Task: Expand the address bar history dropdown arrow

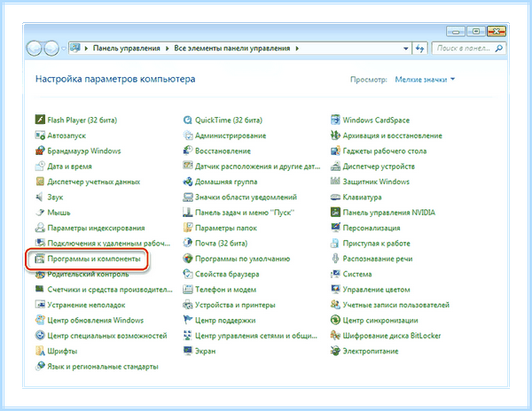Action: 406,49
